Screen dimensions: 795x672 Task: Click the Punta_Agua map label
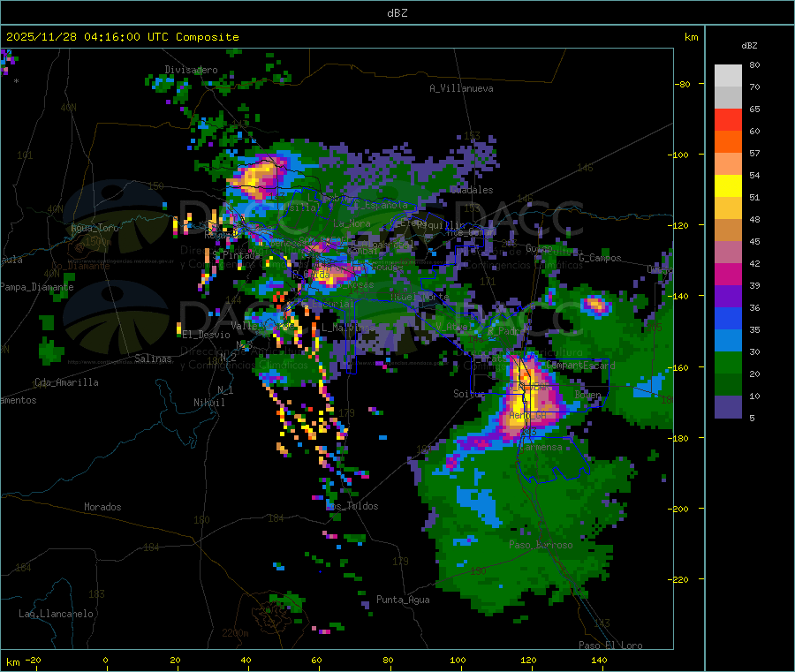tap(403, 600)
